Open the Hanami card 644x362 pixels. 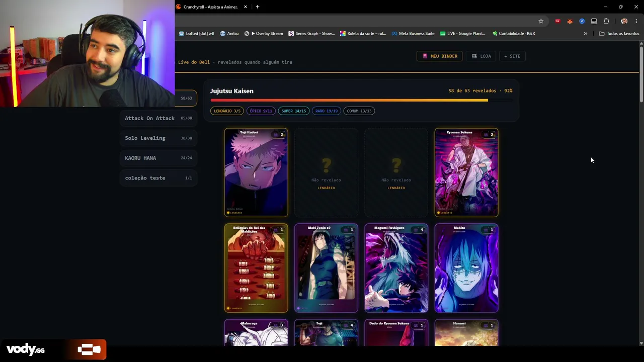click(466, 333)
